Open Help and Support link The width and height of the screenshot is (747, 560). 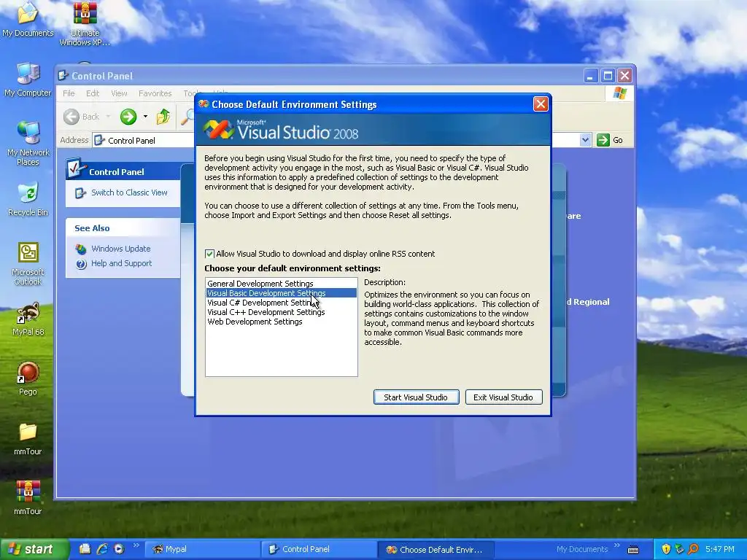coord(122,263)
